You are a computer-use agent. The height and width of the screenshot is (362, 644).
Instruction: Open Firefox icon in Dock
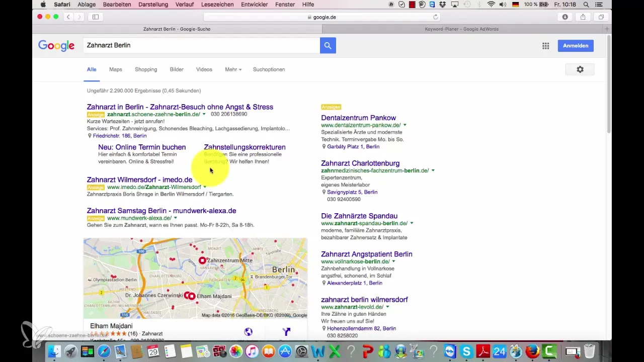click(x=532, y=351)
